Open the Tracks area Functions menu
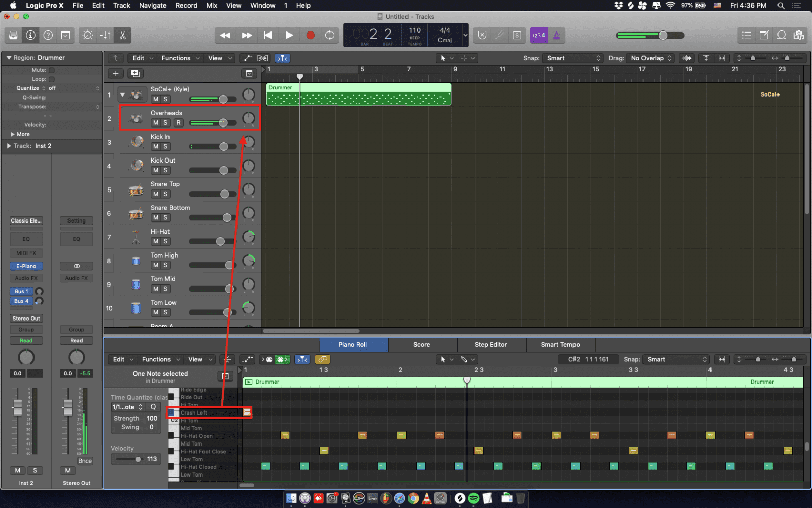Image resolution: width=812 pixels, height=508 pixels. click(180, 58)
